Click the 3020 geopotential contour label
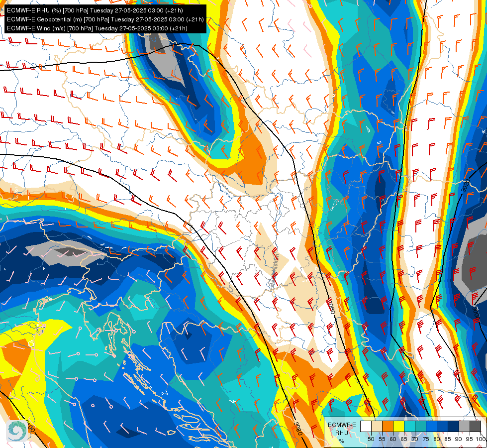 pyautogui.click(x=466, y=185)
